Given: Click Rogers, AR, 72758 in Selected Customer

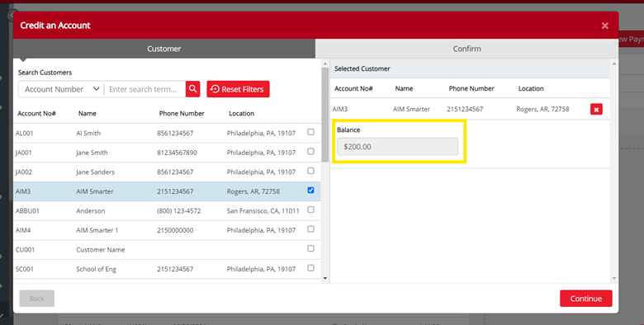Looking at the screenshot, I should pyautogui.click(x=542, y=109).
